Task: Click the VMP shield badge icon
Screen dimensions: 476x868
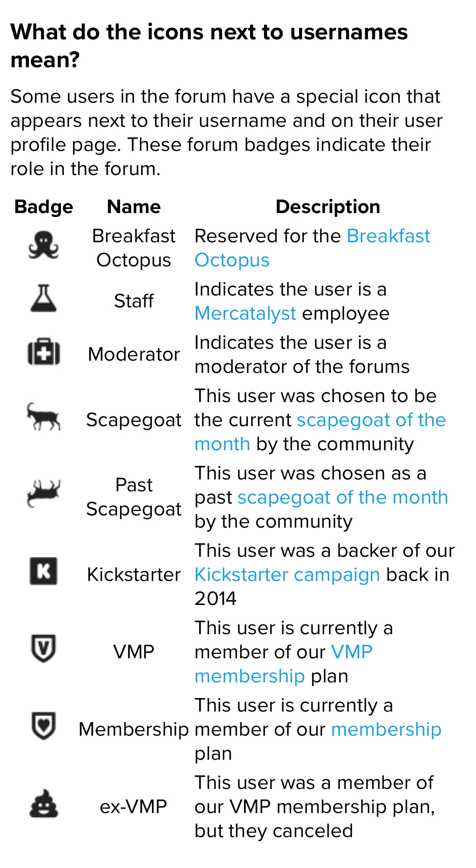Action: point(44,648)
